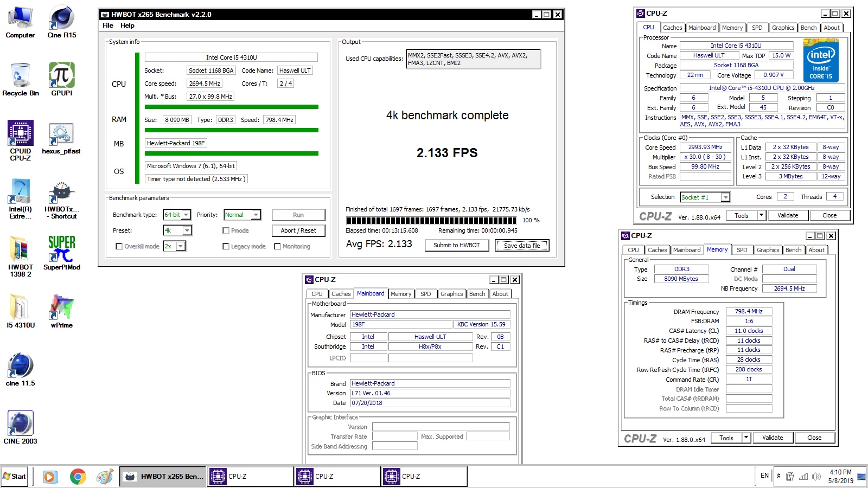Open Tools dropdown arrow in CPU window
The width and height of the screenshot is (868, 488).
(761, 215)
